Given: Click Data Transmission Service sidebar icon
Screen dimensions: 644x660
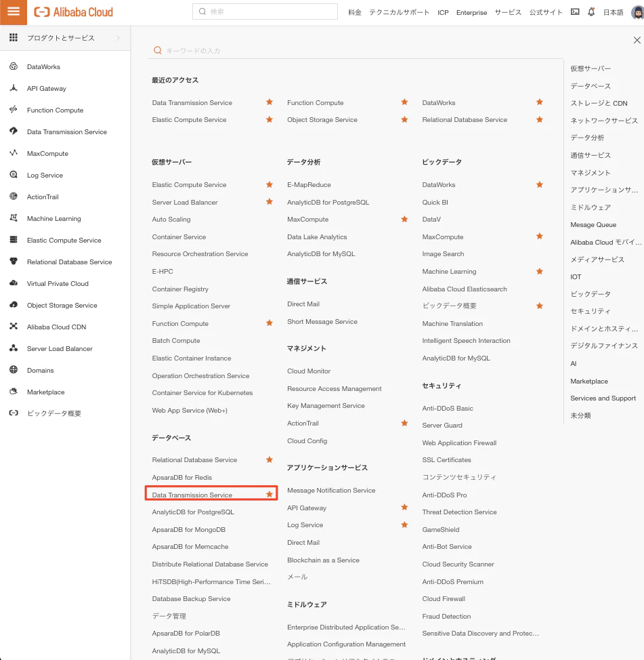Looking at the screenshot, I should (14, 131).
